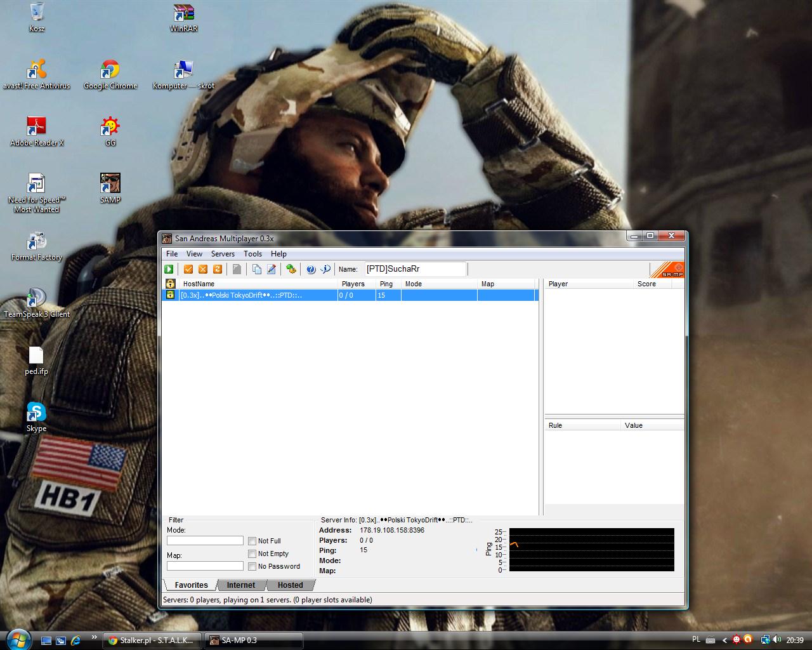Click the server address 178.19.108.158:8396
This screenshot has height=650, width=812.
(392, 530)
